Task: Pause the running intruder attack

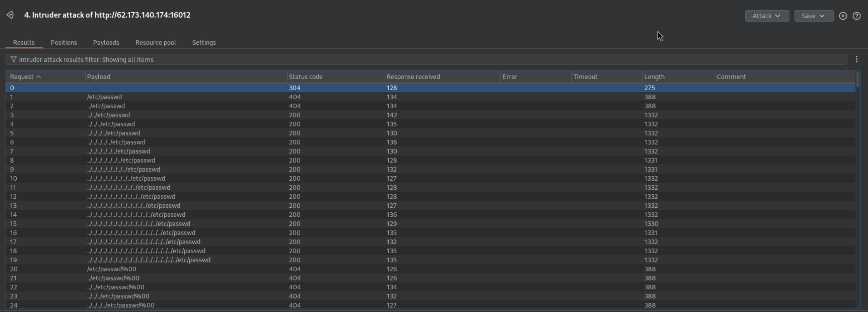Action: (x=843, y=16)
